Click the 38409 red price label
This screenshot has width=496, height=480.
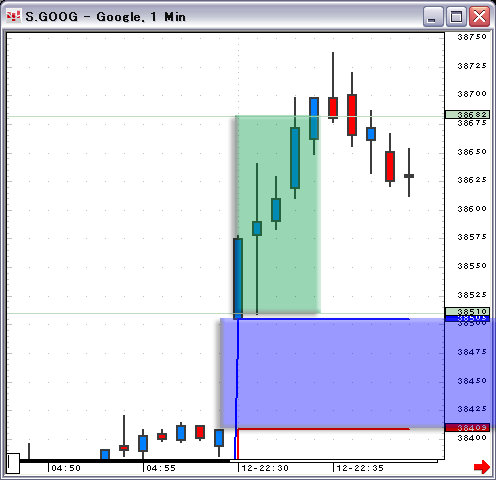tap(467, 427)
